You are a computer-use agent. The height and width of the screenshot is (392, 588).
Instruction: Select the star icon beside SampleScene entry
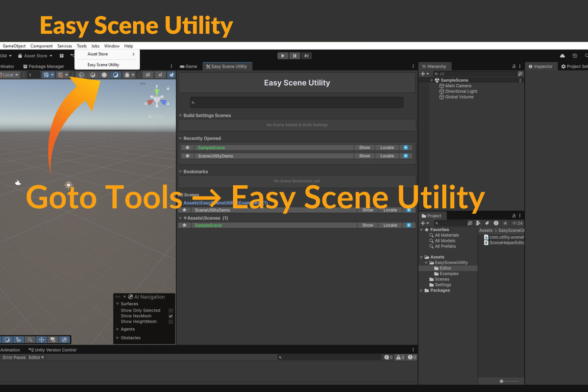click(187, 147)
